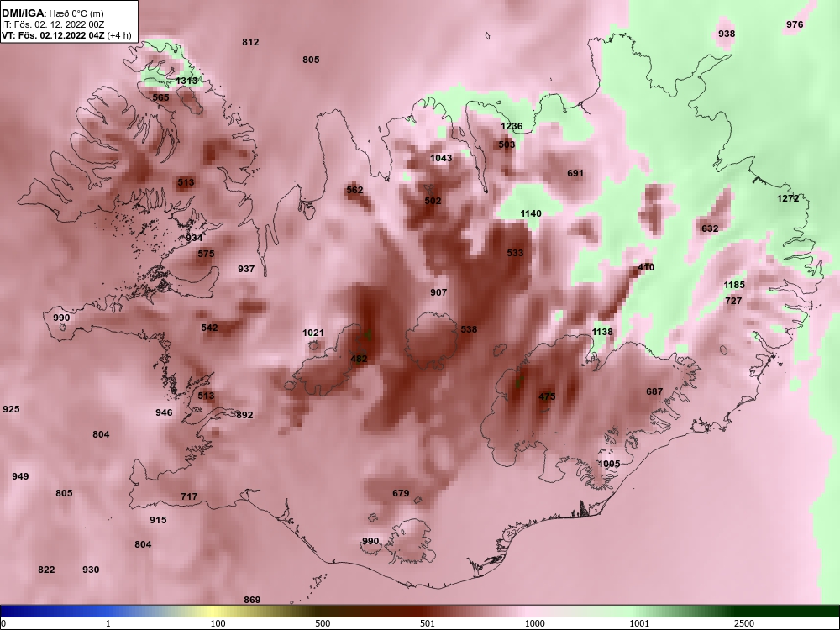
Task: Click the 691 label
Action: (x=575, y=173)
